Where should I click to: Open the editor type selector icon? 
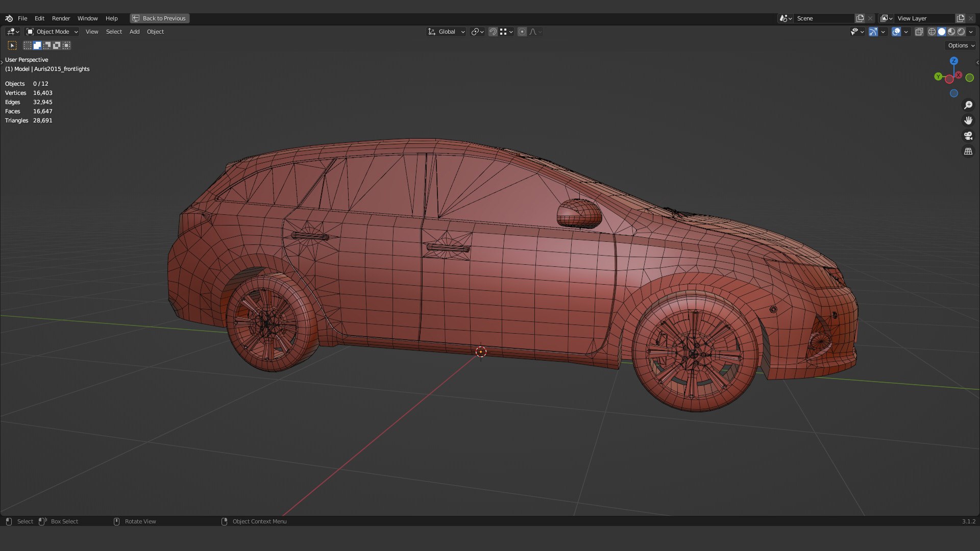(x=13, y=32)
